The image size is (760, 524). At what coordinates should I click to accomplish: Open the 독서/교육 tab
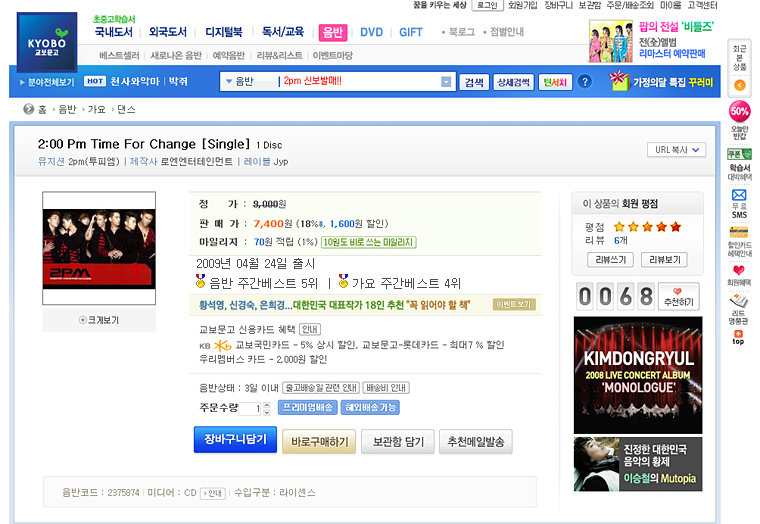[283, 32]
